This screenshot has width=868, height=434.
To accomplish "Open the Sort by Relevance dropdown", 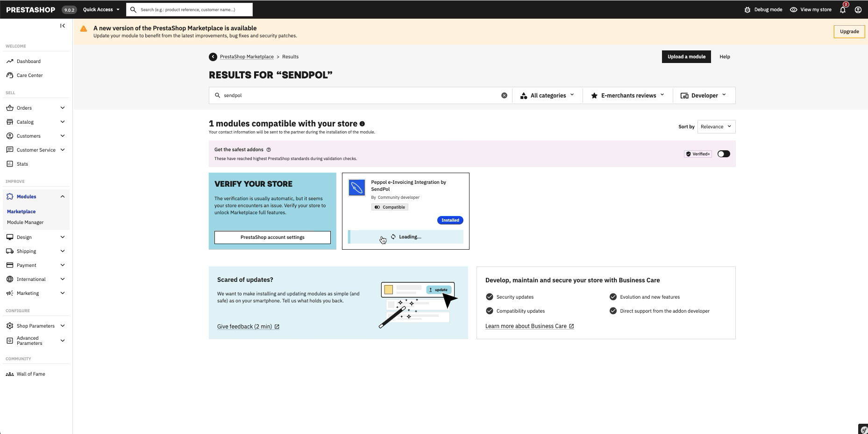I will pos(716,126).
